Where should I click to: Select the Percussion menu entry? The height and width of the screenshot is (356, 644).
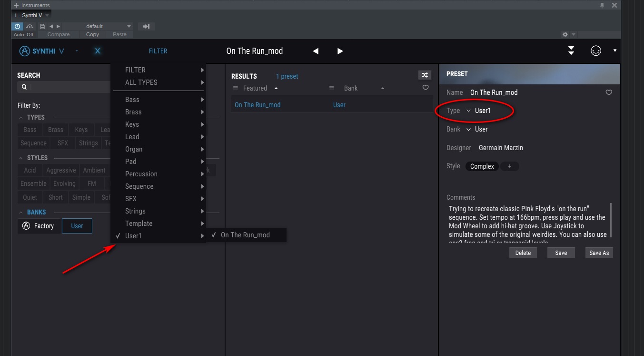[141, 174]
